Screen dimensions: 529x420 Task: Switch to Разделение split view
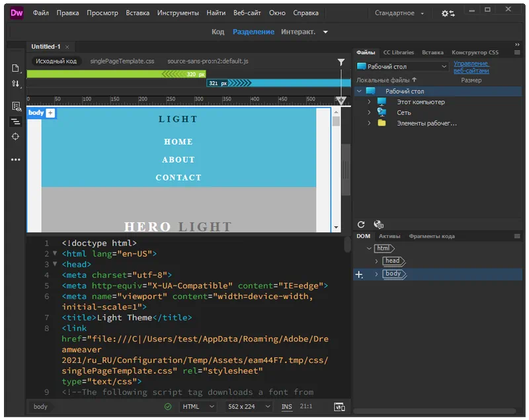click(253, 32)
